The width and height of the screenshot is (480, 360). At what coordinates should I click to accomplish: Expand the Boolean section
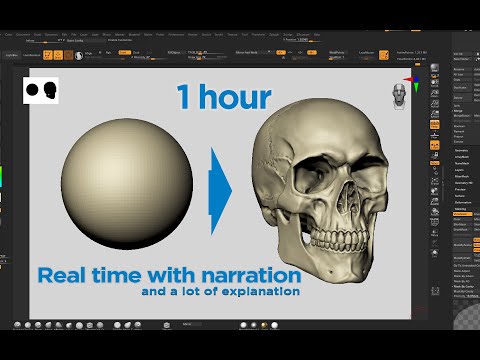(x=459, y=126)
